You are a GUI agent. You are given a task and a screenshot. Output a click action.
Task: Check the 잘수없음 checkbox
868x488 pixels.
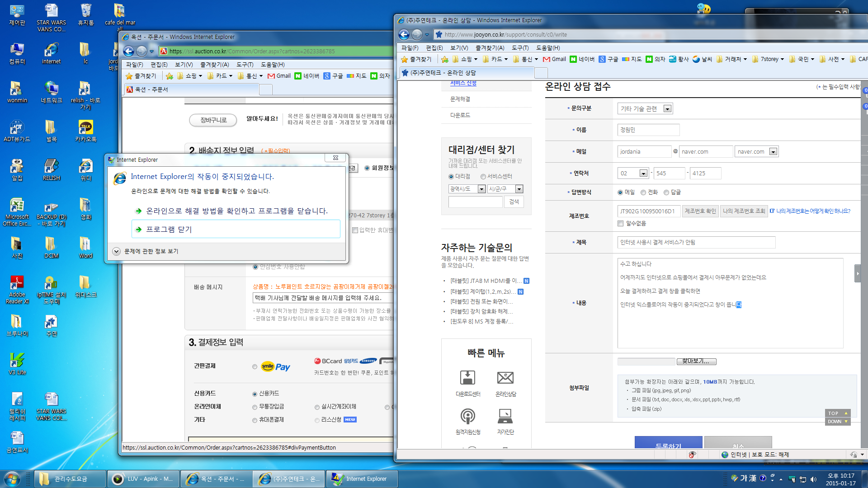620,224
